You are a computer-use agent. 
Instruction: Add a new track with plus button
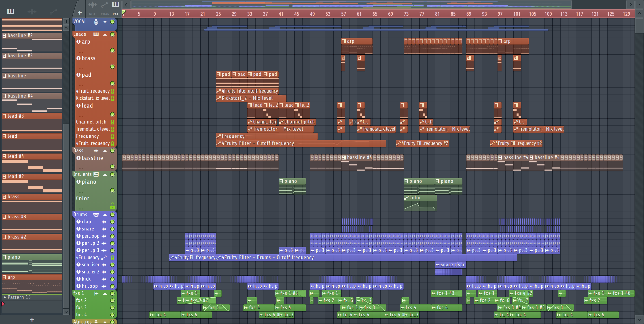[x=80, y=13]
